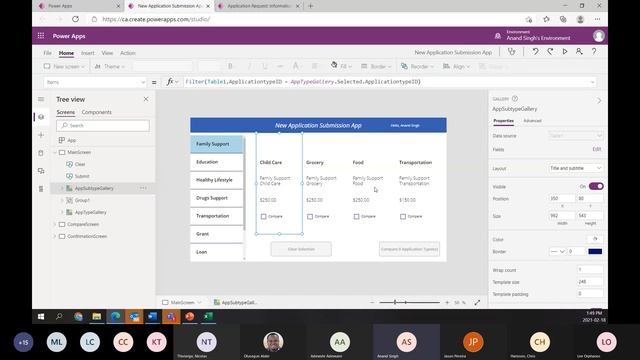The image size is (640, 360).
Task: Switch to the Components tab
Action: pos(97,112)
